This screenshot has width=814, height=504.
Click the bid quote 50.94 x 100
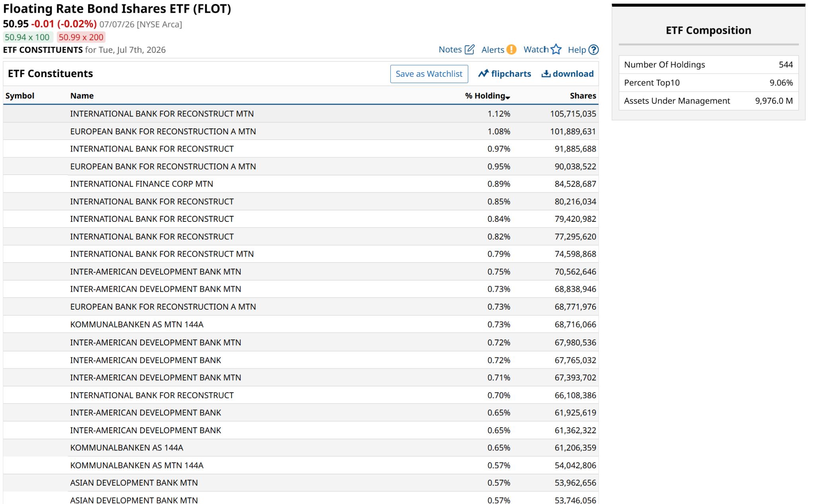coord(27,37)
